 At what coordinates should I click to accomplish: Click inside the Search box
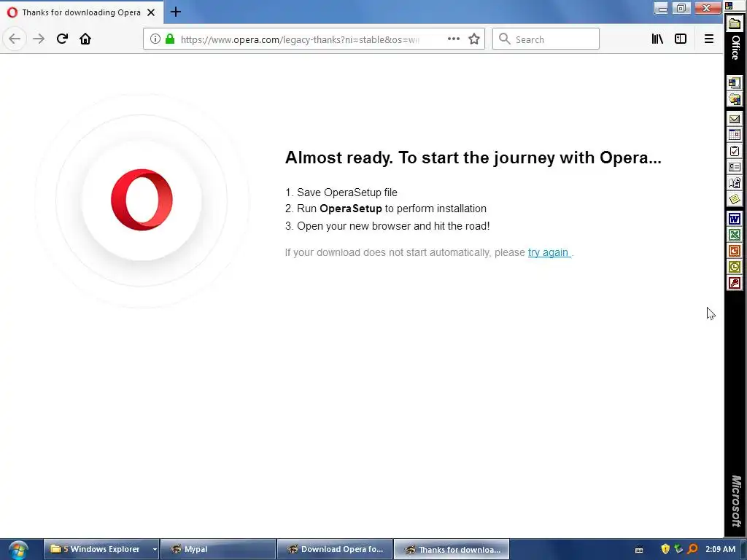(546, 39)
